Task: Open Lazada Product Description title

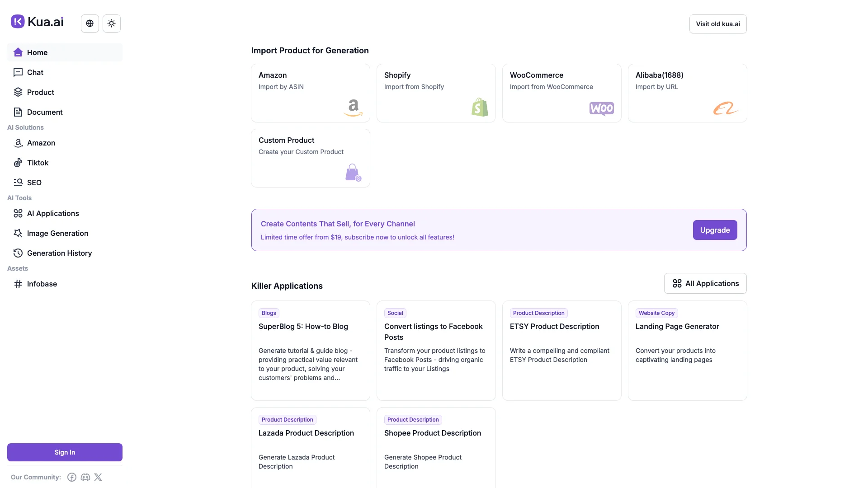Action: coord(306,433)
